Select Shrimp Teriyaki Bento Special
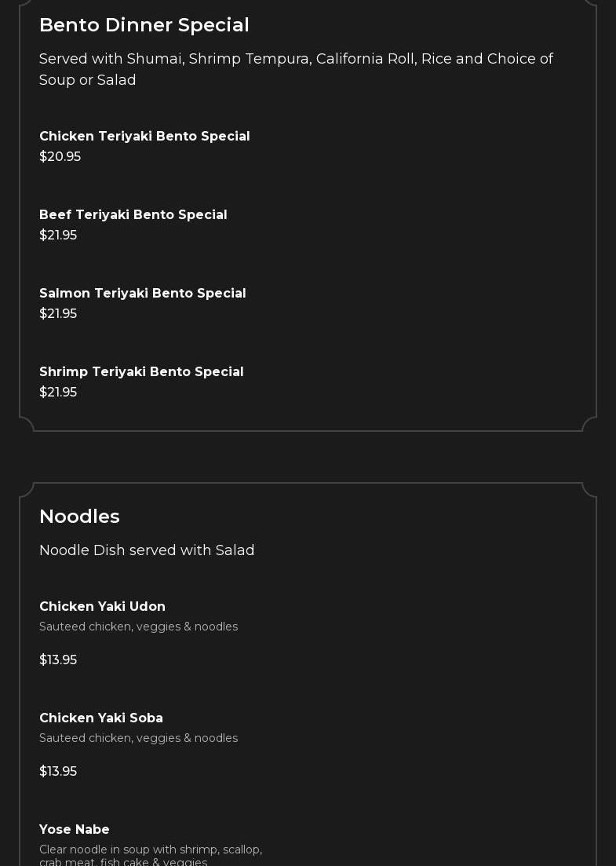The width and height of the screenshot is (616, 866). click(141, 371)
